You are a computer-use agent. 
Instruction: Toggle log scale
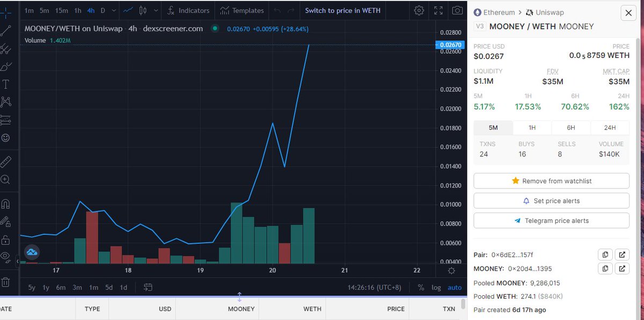[436, 287]
